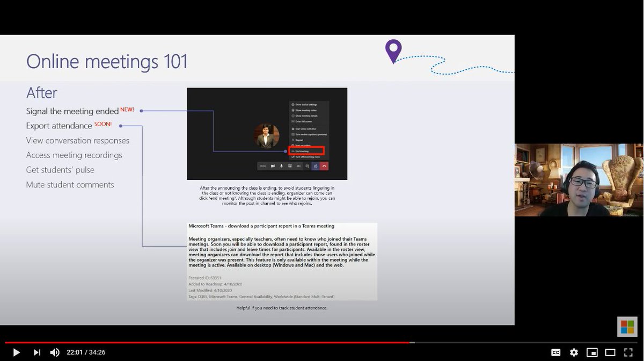Toggle fullscreen mode
Viewport: 644px width, 361px height.
pos(628,352)
